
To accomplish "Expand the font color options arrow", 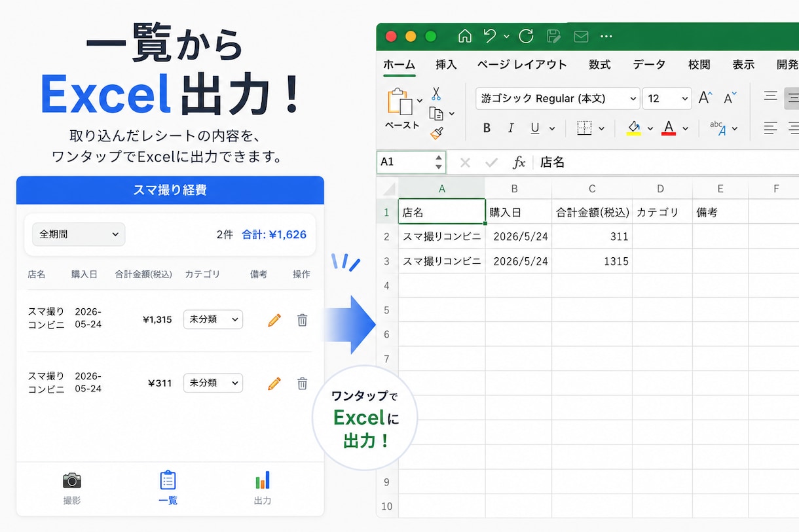I will coord(685,129).
